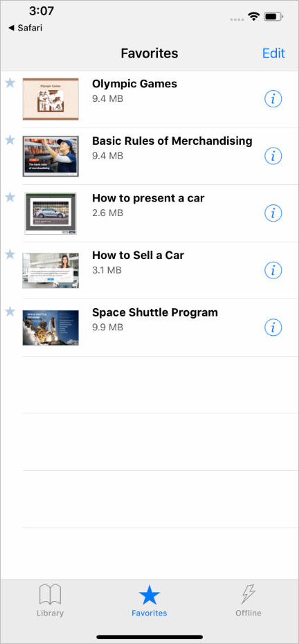
Task: Select the Basic Rules of Merchandising thumbnail
Action: 51,156
